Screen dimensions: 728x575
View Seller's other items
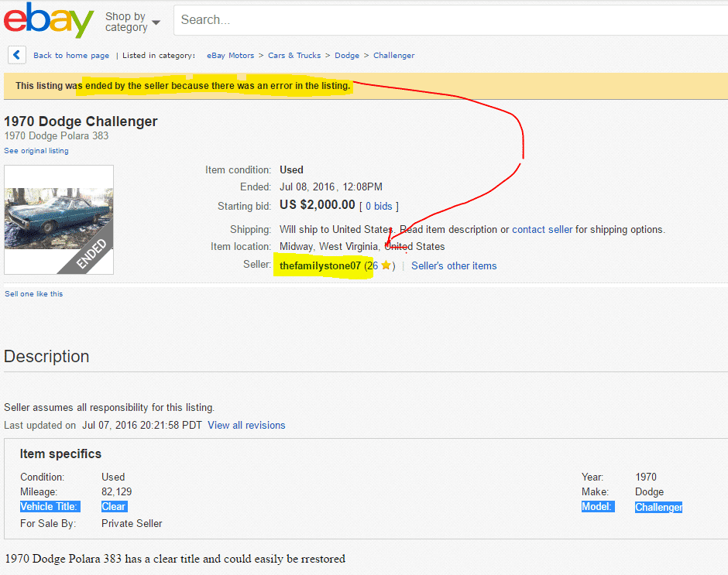454,266
